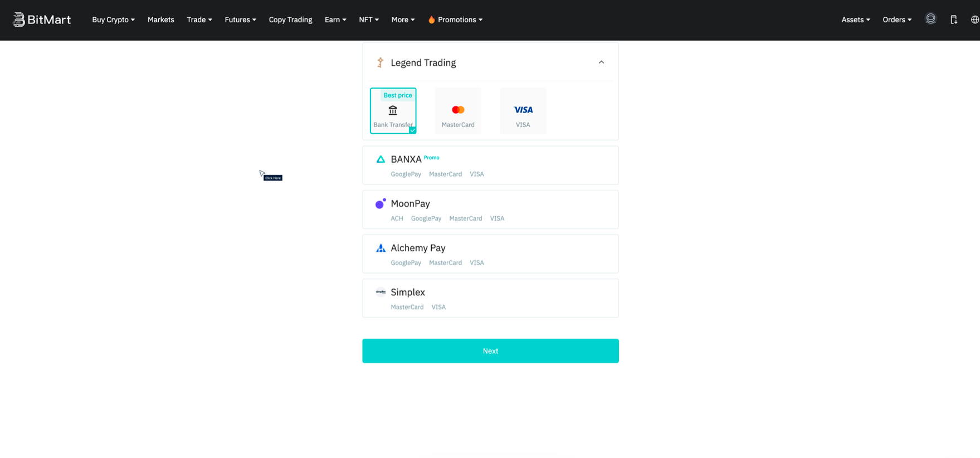Click the MoonPay purple logo

point(381,204)
